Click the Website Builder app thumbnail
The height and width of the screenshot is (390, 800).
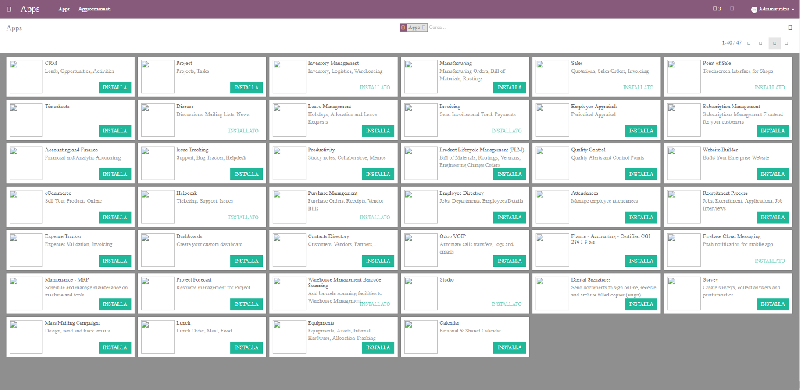pos(683,163)
